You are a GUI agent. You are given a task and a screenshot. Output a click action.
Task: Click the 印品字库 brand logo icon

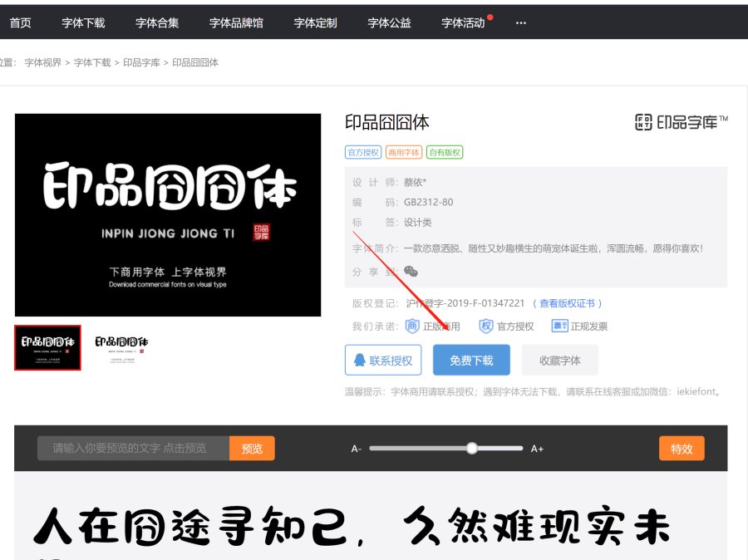643,121
